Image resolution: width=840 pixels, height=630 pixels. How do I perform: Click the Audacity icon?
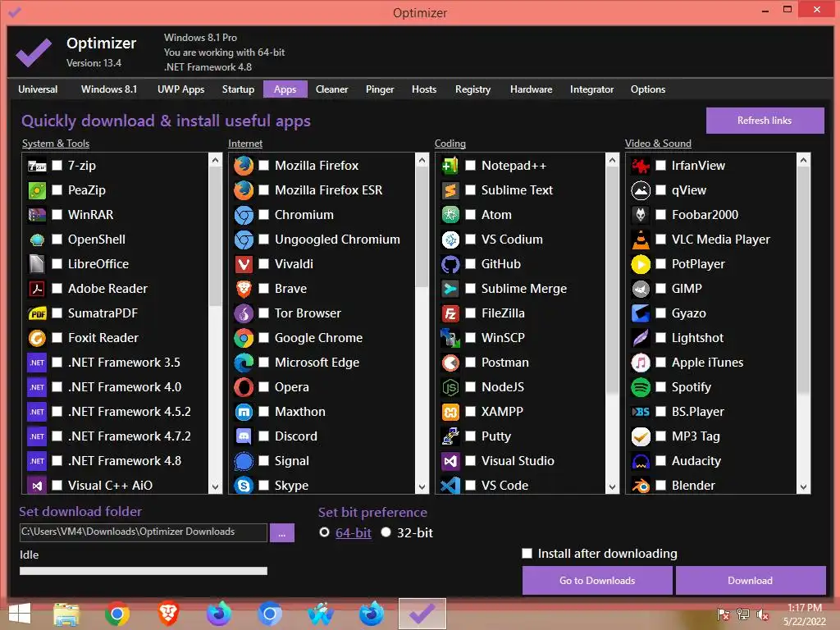pos(641,461)
